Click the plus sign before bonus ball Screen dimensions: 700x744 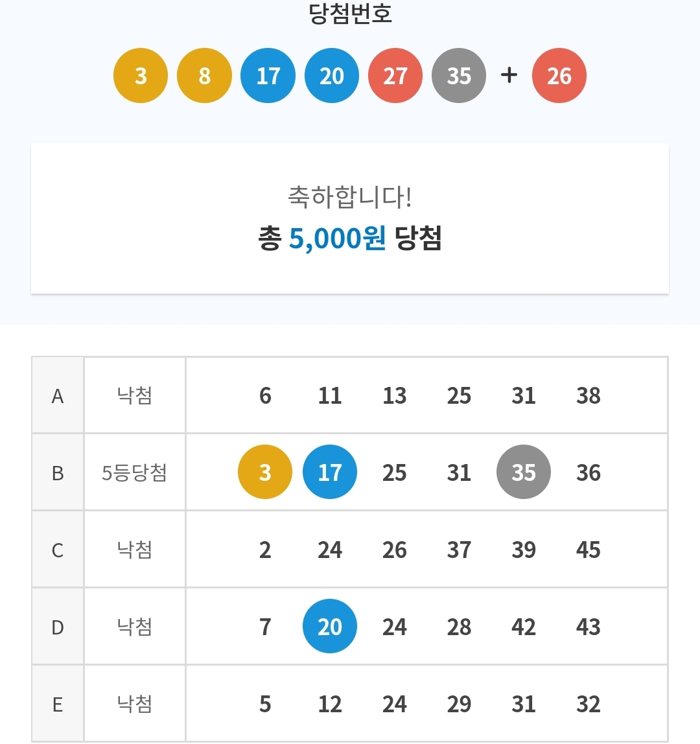click(x=509, y=75)
